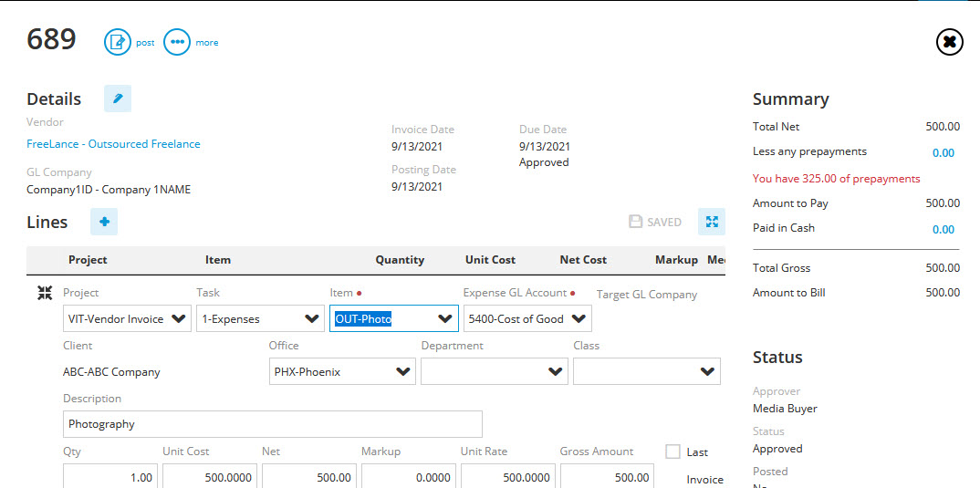The image size is (980, 488).
Task: Click the Total Net 500.00 value
Action: point(943,127)
